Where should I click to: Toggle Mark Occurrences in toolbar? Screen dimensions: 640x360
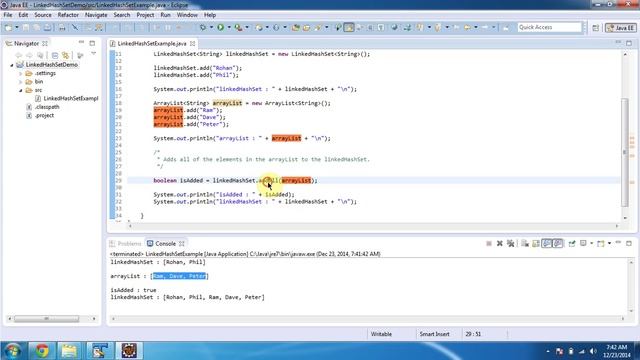(349, 27)
